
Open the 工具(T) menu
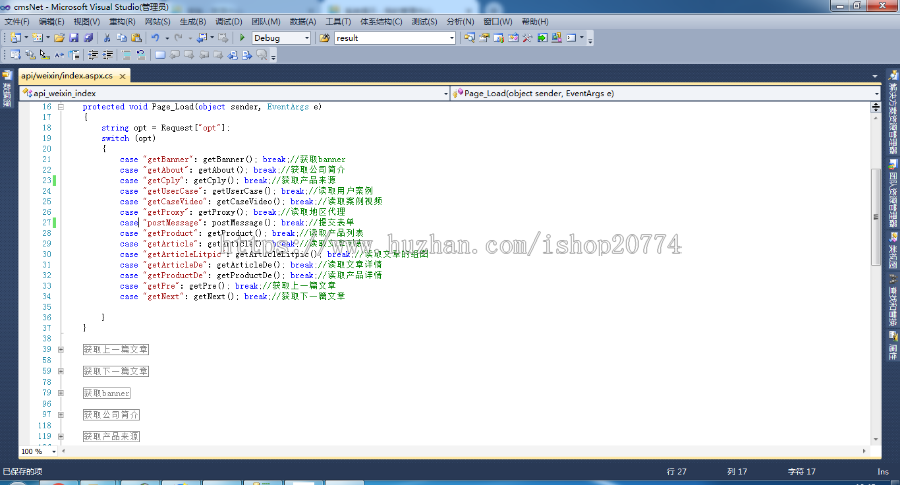(338, 21)
